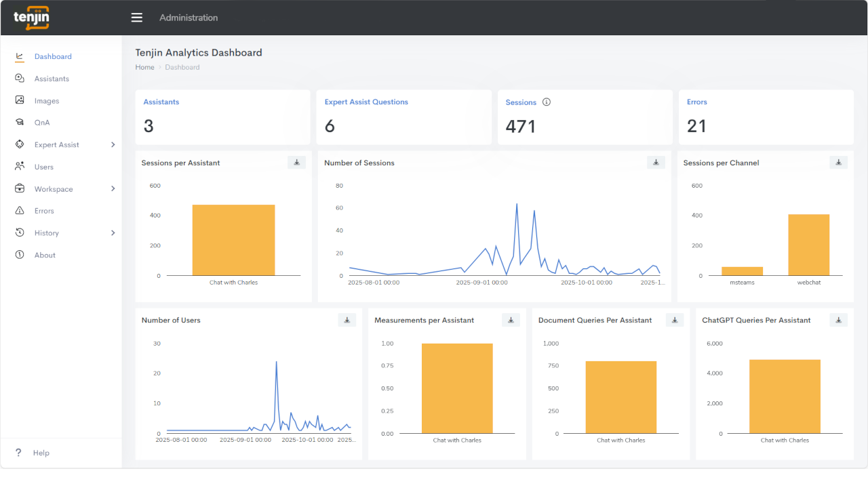
Task: Download the Number of Users chart
Action: (x=347, y=320)
